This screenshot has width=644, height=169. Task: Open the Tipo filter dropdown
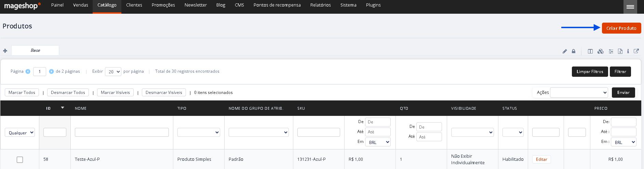pyautogui.click(x=199, y=132)
